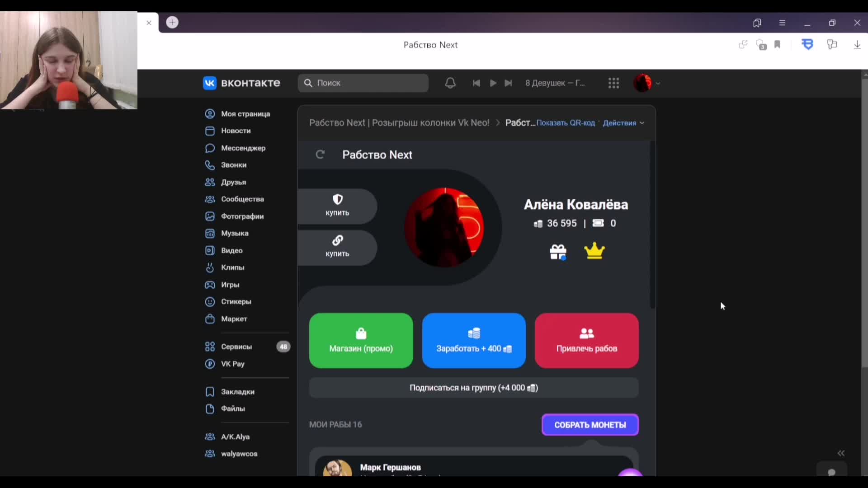Click the notifications bell icon
Screen dimensions: 868x488
450,83
